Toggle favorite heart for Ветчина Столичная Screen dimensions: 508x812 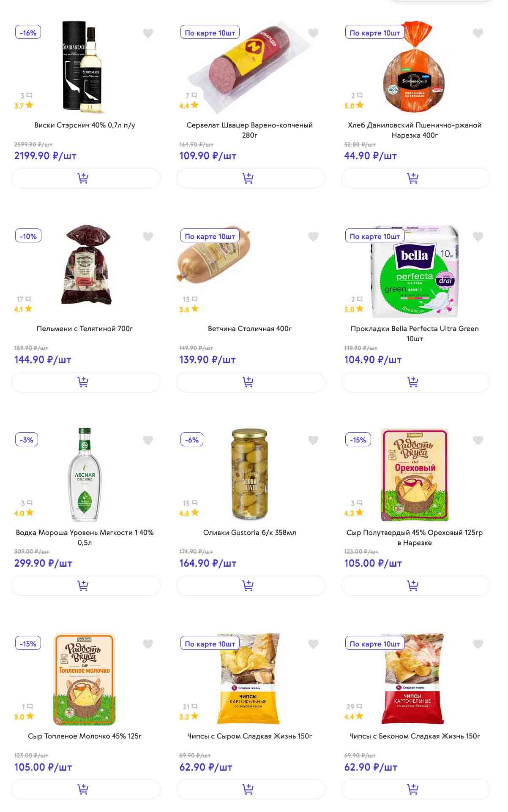313,236
